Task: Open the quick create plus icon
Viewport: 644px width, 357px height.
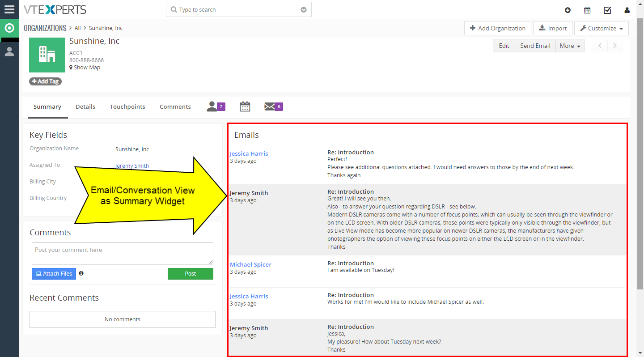Action: click(x=568, y=9)
